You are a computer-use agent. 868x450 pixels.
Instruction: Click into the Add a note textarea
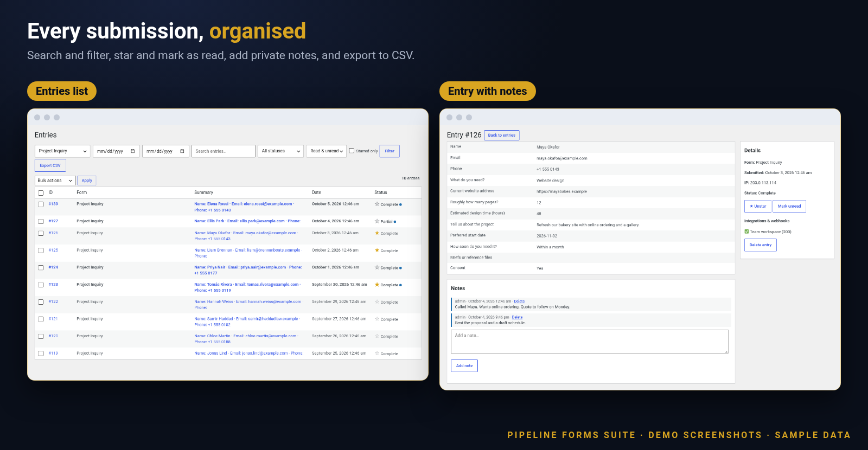click(x=590, y=342)
